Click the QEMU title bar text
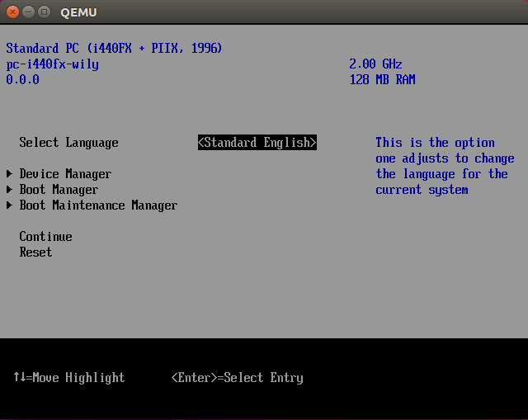528x420 pixels. click(78, 12)
